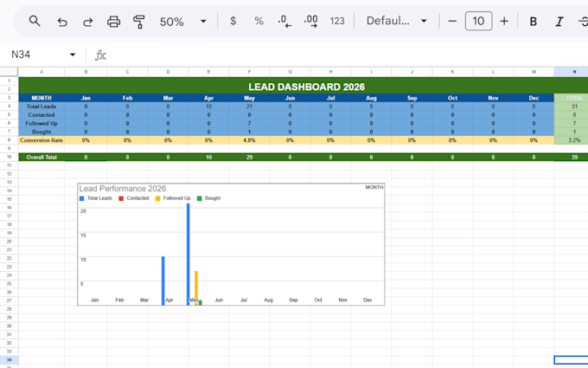Click the formula bar fx icon
The image size is (588, 368).
pyautogui.click(x=100, y=55)
